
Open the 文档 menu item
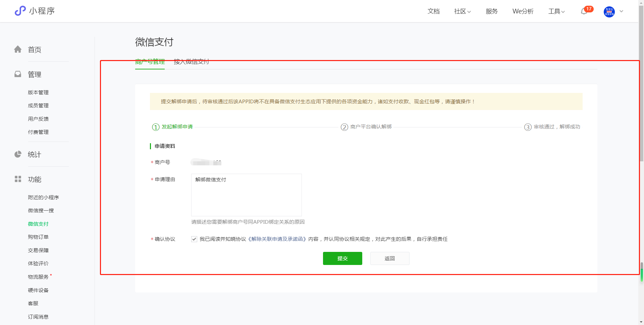tap(433, 11)
